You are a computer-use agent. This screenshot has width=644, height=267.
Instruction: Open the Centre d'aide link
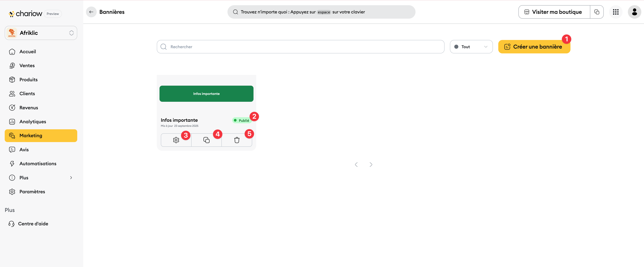(28, 224)
